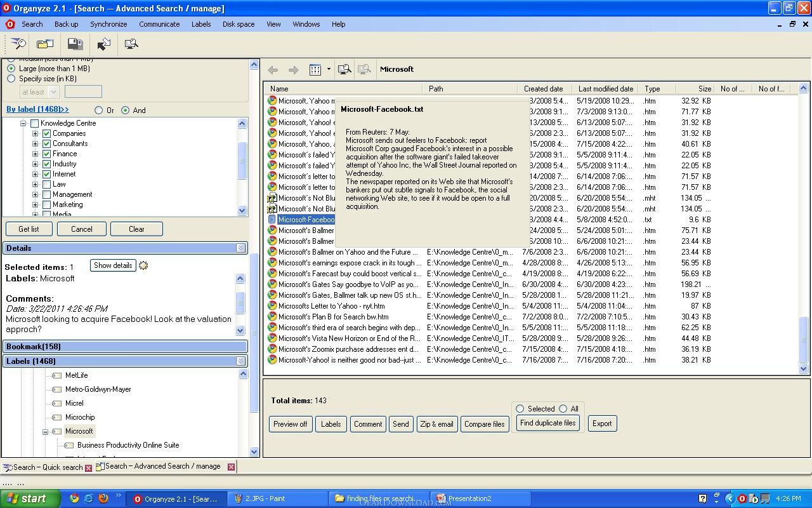This screenshot has height=508, width=812.
Task: Click the Micrel label tag icon
Action: [56, 403]
